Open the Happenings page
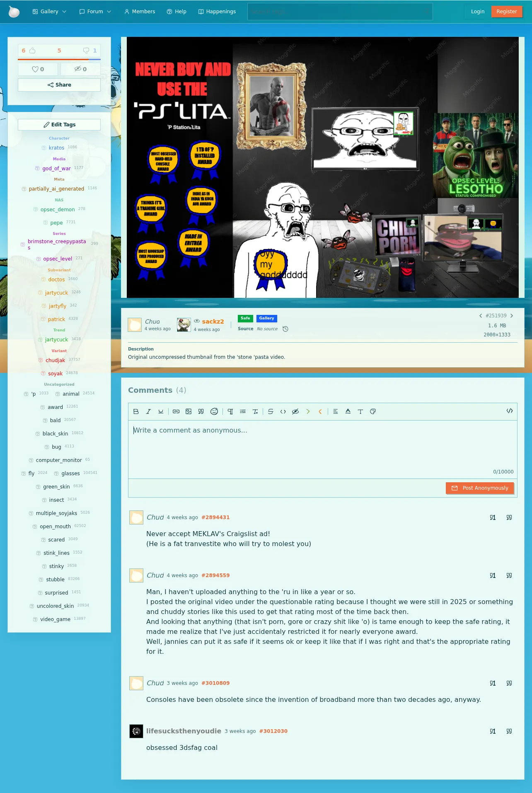The height and width of the screenshot is (793, 532). pyautogui.click(x=217, y=12)
